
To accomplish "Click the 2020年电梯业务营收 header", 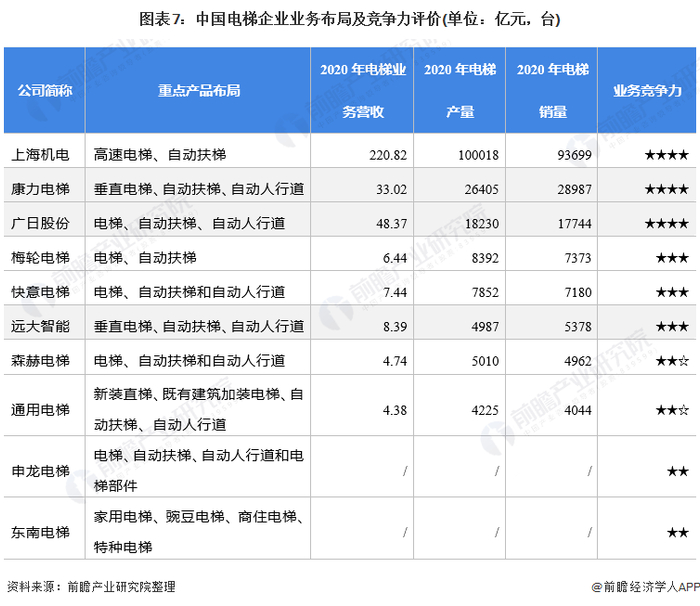I will (x=363, y=91).
